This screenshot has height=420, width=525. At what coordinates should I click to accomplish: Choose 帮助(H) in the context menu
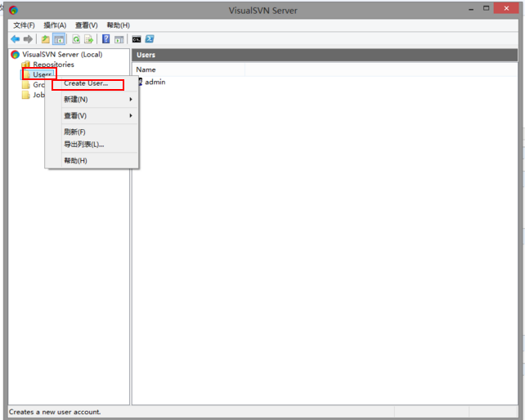(92, 161)
